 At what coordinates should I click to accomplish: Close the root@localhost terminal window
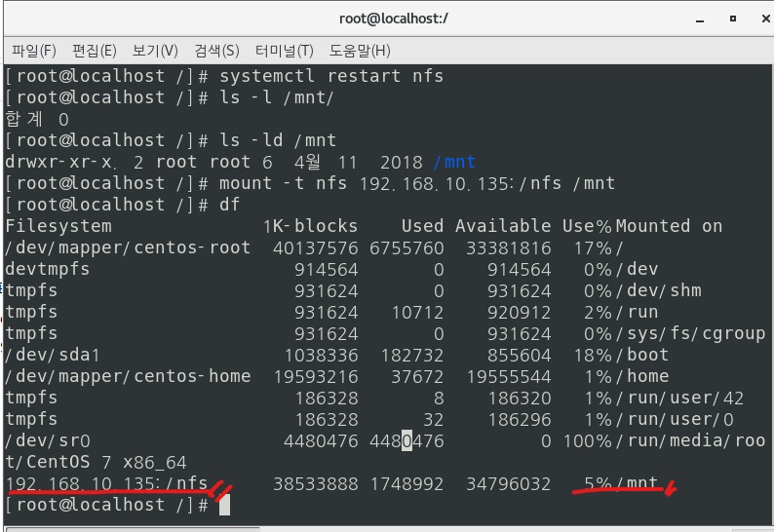click(765, 19)
